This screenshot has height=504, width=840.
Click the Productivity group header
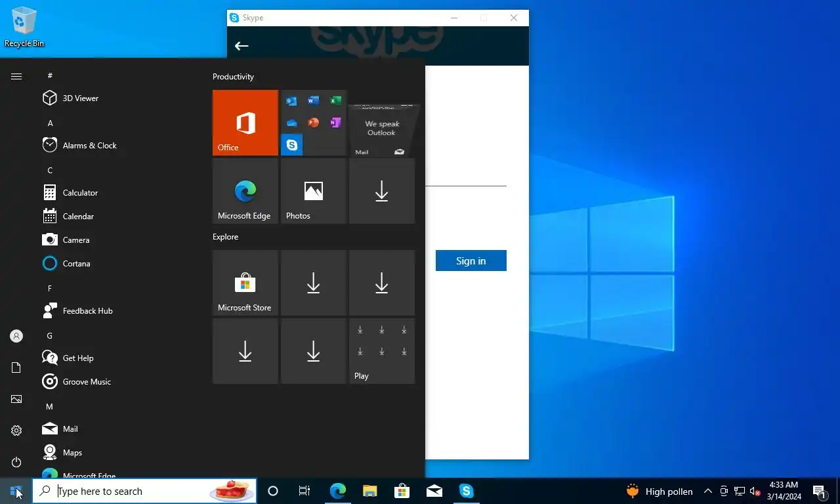click(233, 77)
